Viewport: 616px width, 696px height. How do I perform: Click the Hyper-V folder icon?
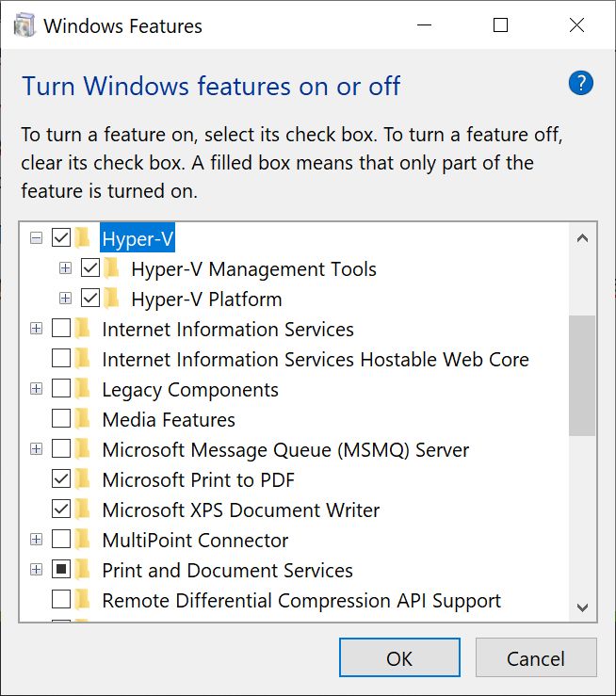click(82, 238)
